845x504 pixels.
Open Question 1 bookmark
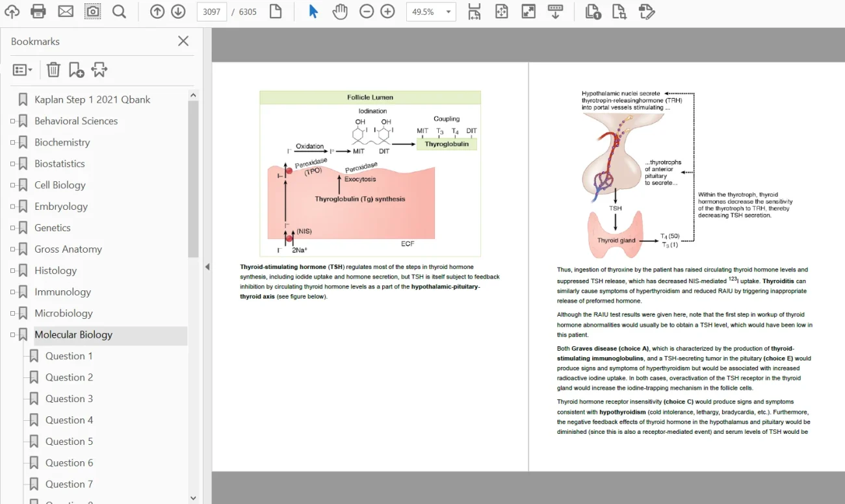(x=69, y=356)
